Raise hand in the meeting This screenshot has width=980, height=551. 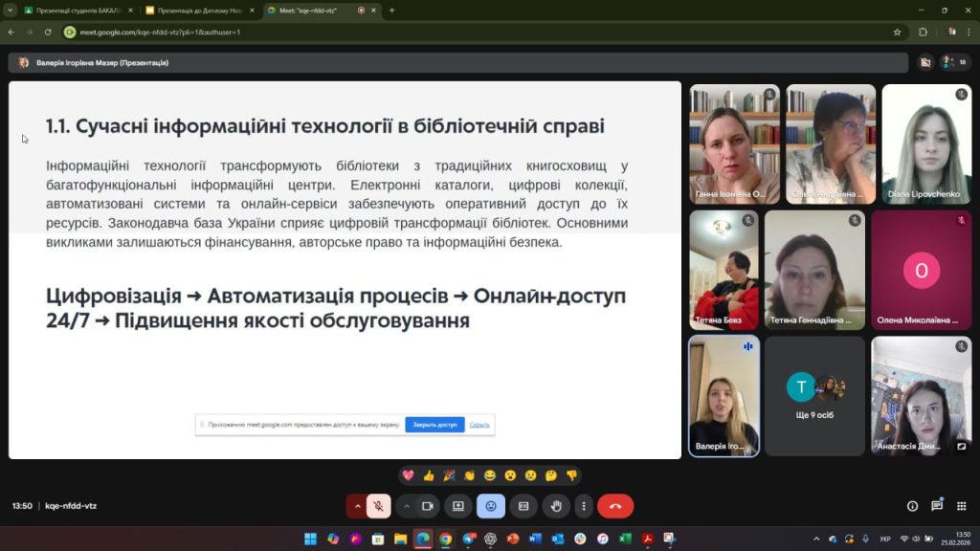556,506
